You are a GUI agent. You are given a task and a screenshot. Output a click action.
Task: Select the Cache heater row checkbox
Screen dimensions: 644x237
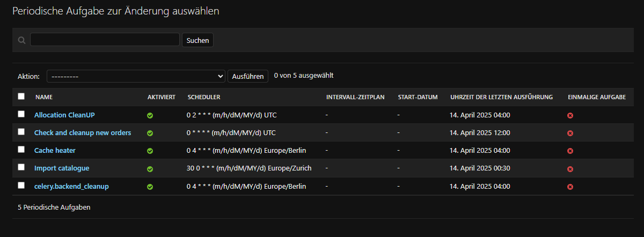click(x=21, y=150)
